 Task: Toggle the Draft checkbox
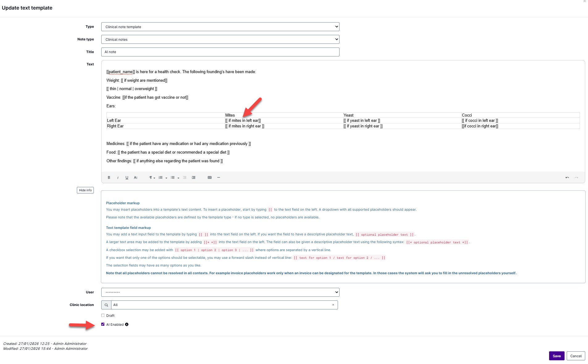coord(103,316)
